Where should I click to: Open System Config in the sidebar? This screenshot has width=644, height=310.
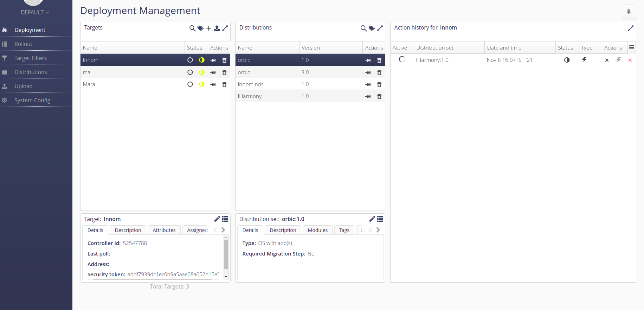[36, 100]
